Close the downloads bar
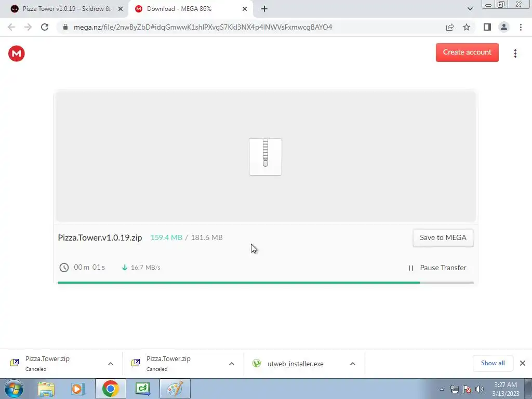 click(523, 363)
